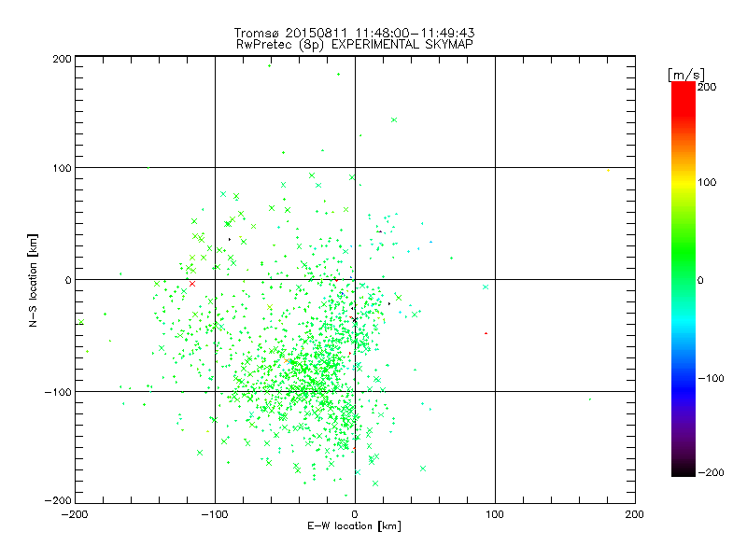Image resolution: width=747 pixels, height=560 pixels.
Task: Click the colorbar tick label '100'
Action: [x=707, y=182]
